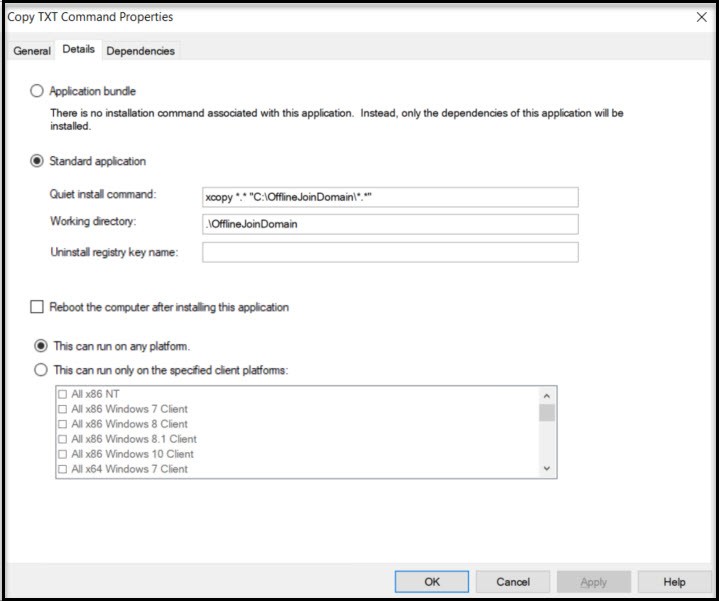Click the Cancel button

[x=513, y=582]
